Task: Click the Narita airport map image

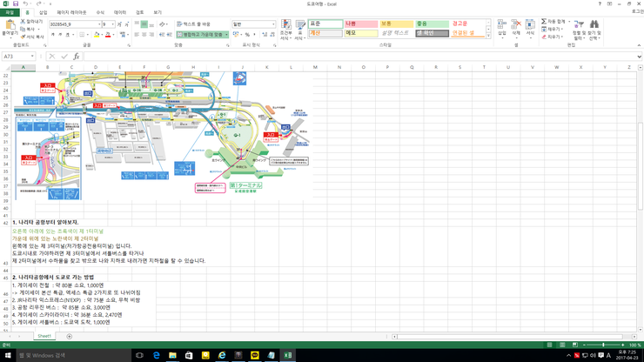Action: click(162, 136)
